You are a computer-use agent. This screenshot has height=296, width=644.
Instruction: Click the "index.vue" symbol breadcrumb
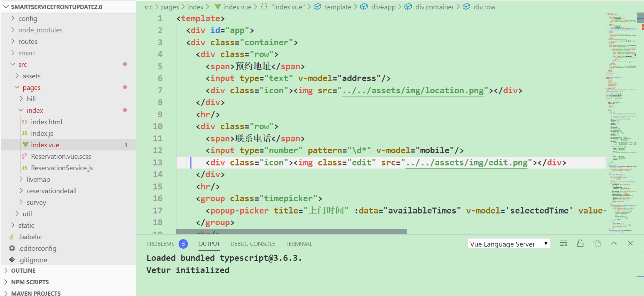click(x=283, y=7)
